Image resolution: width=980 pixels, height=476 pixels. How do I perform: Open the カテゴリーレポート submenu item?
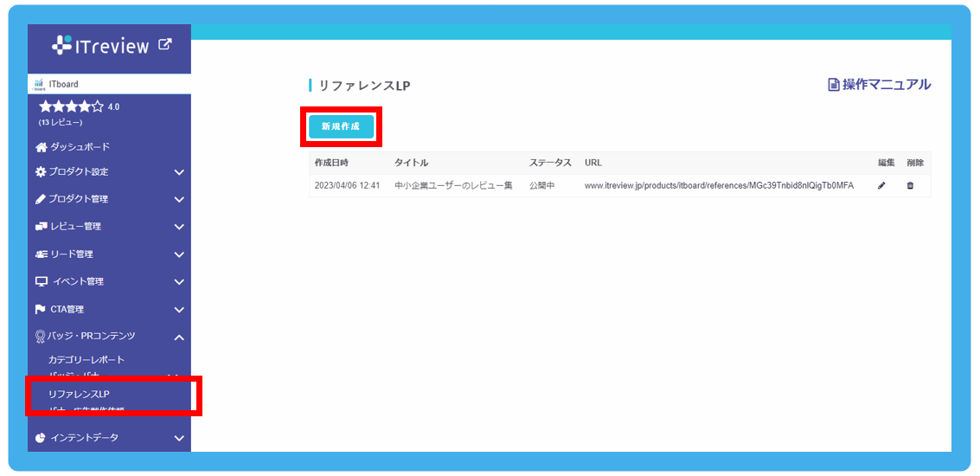pos(86,360)
